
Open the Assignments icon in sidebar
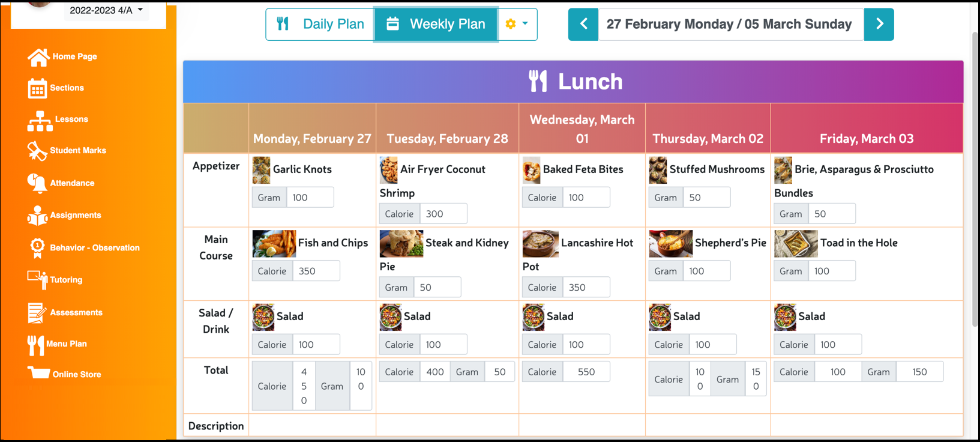pyautogui.click(x=37, y=216)
